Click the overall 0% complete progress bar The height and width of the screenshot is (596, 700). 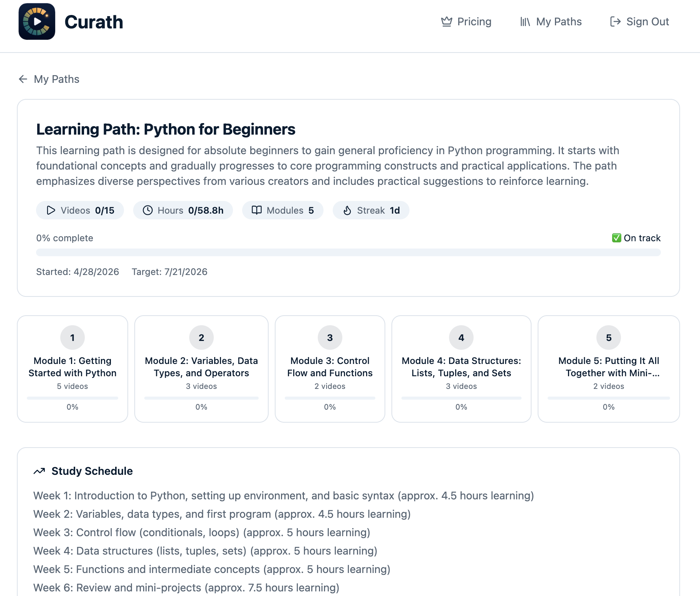click(348, 252)
